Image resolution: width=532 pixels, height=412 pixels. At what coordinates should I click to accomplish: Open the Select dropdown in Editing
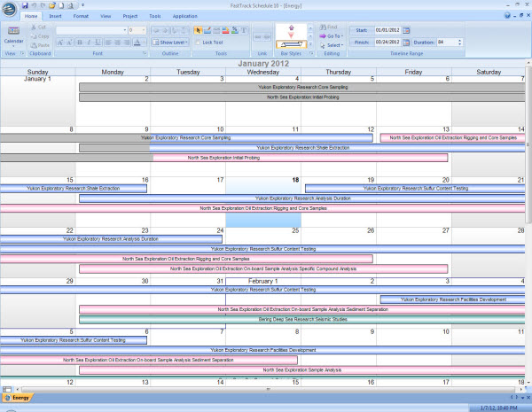332,45
